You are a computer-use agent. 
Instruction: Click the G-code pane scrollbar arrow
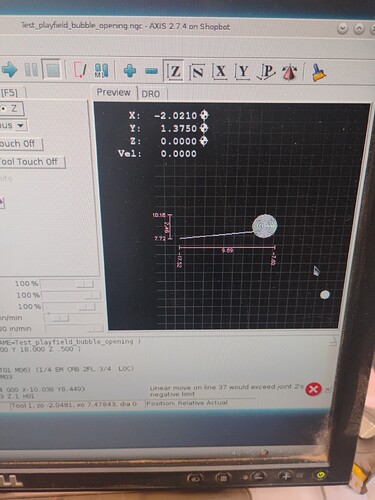(333, 341)
